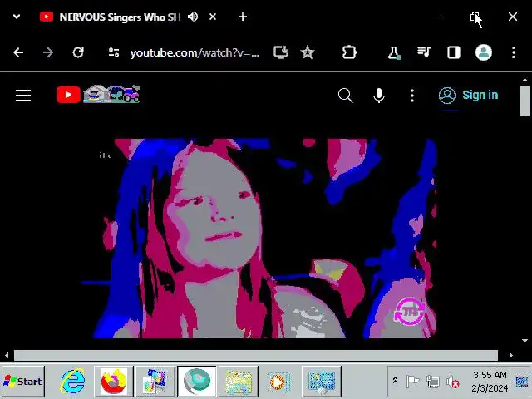This screenshot has width=532, height=399.
Task: Show hidden tray icons chevron
Action: point(395,381)
